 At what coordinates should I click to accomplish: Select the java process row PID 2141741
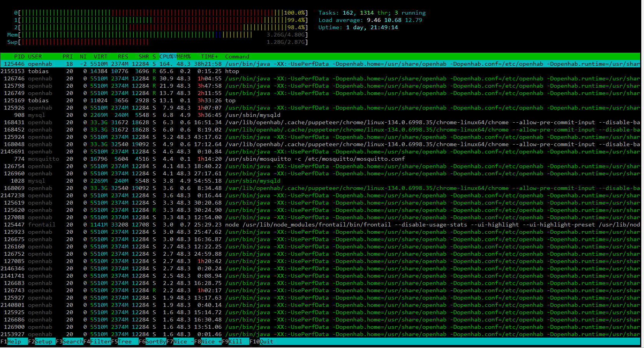tap(320, 276)
